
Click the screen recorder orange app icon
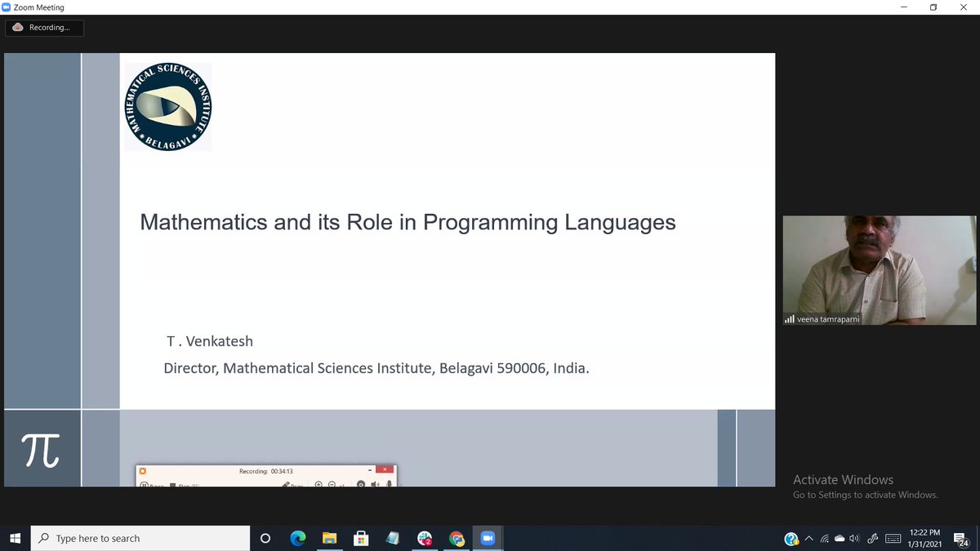click(x=143, y=470)
